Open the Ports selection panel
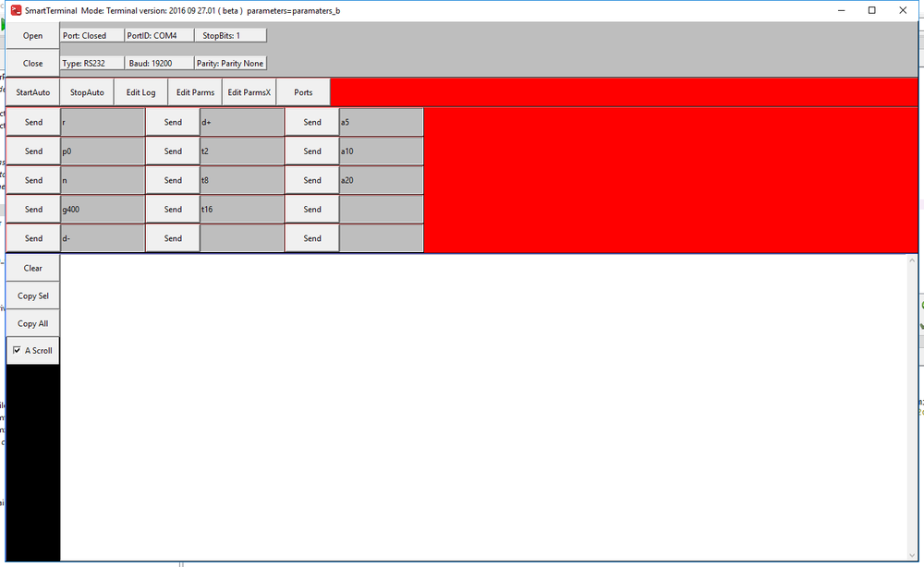 pos(302,92)
